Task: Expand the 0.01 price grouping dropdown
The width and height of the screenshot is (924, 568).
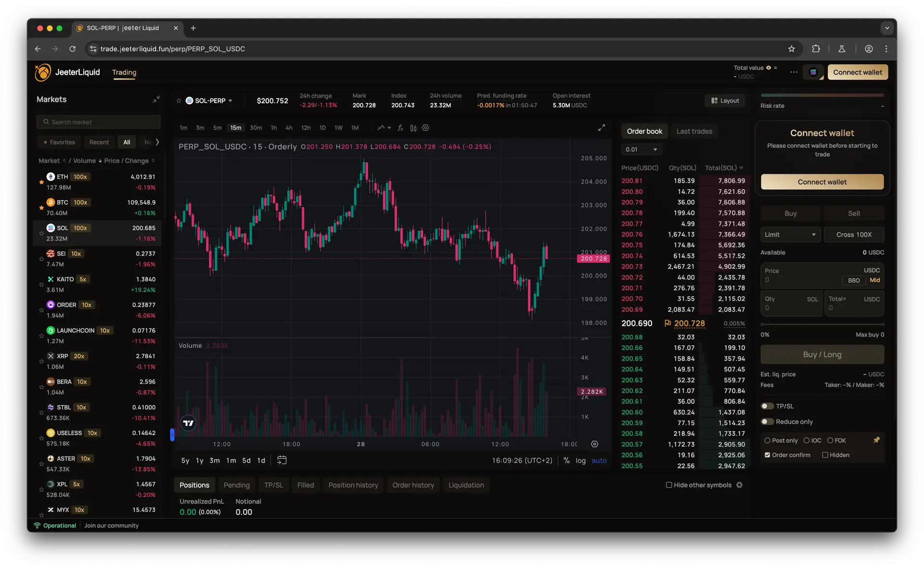Action: (x=641, y=150)
